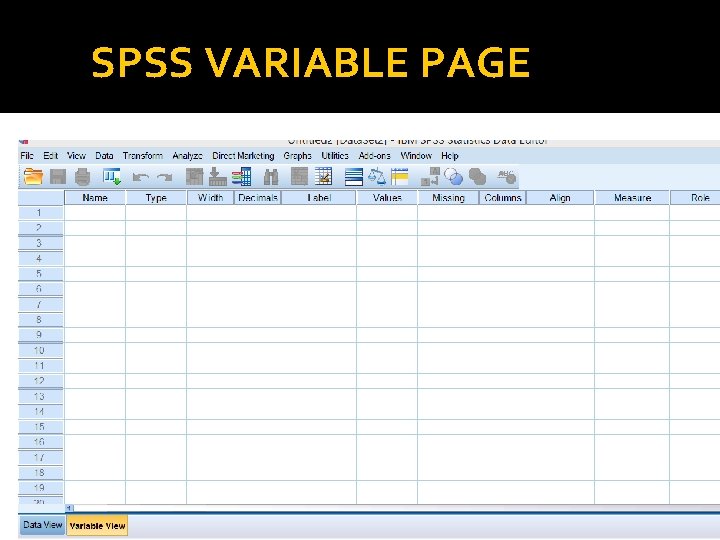Open the Utilities menu
Viewport: 720px width, 540px height.
tap(335, 156)
